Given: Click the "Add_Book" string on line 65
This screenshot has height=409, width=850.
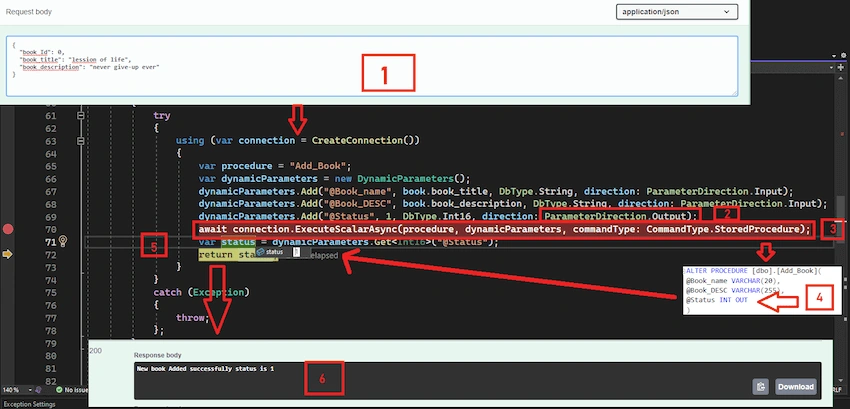Looking at the screenshot, I should 320,166.
